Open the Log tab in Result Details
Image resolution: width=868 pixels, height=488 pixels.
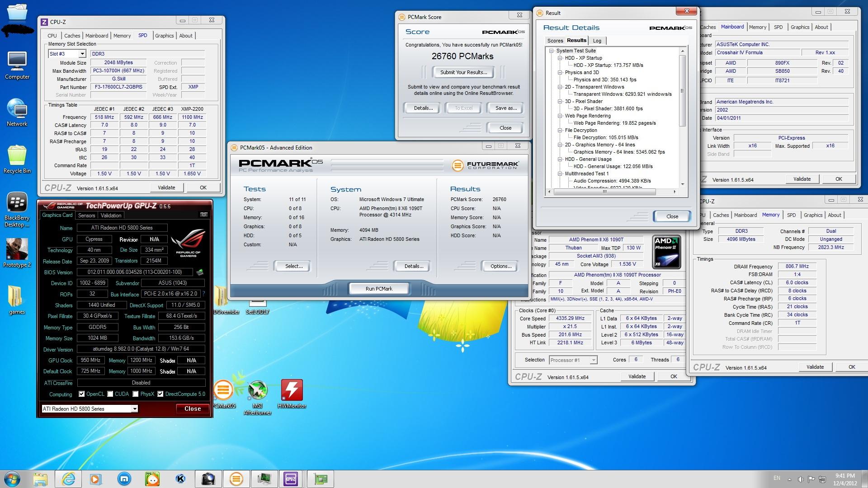[x=597, y=41]
